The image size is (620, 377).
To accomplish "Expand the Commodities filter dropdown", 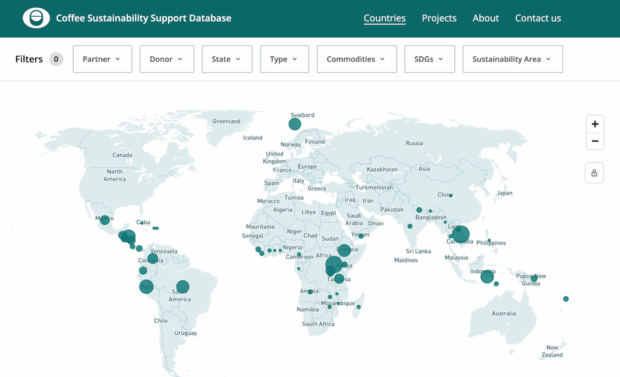I will (x=357, y=59).
